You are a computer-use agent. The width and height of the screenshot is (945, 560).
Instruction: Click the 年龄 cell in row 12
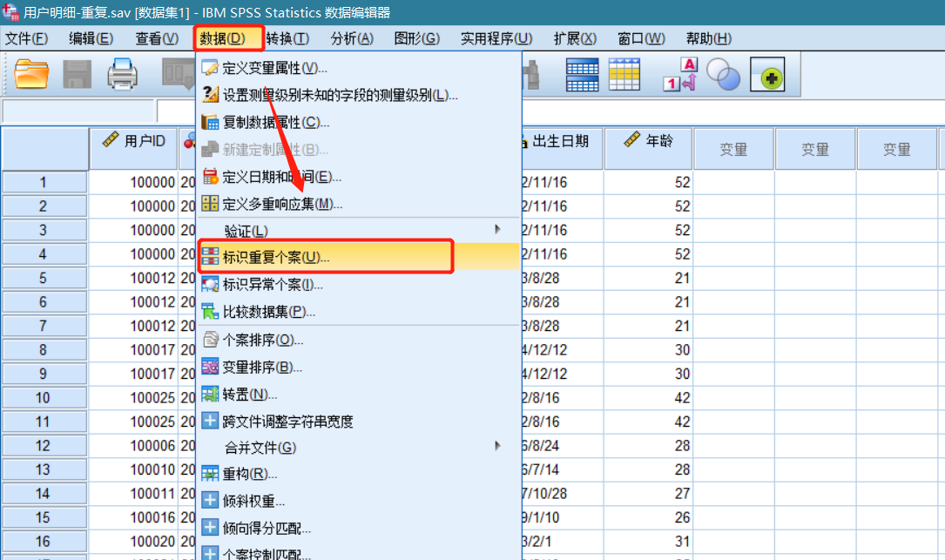(649, 445)
